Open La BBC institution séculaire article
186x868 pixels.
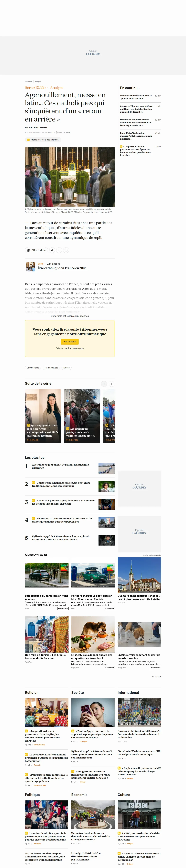pyautogui.click(x=139, y=836)
